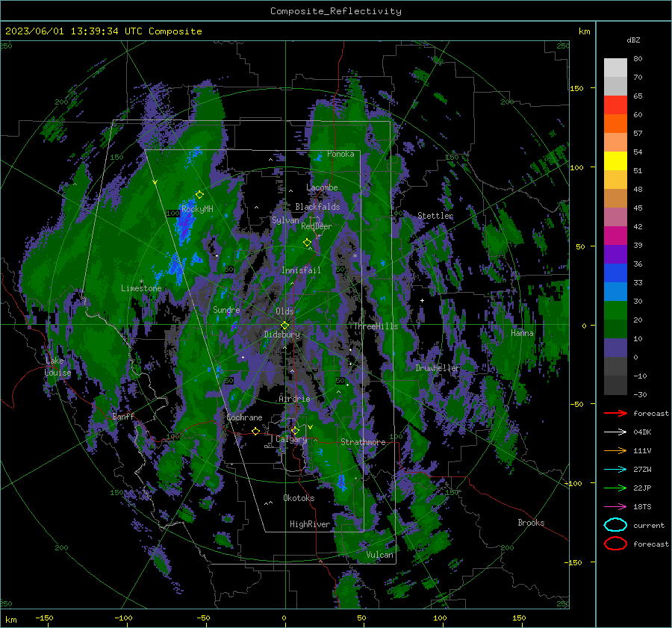Click the dBZ legend heading
The image size is (672, 628).
(633, 40)
